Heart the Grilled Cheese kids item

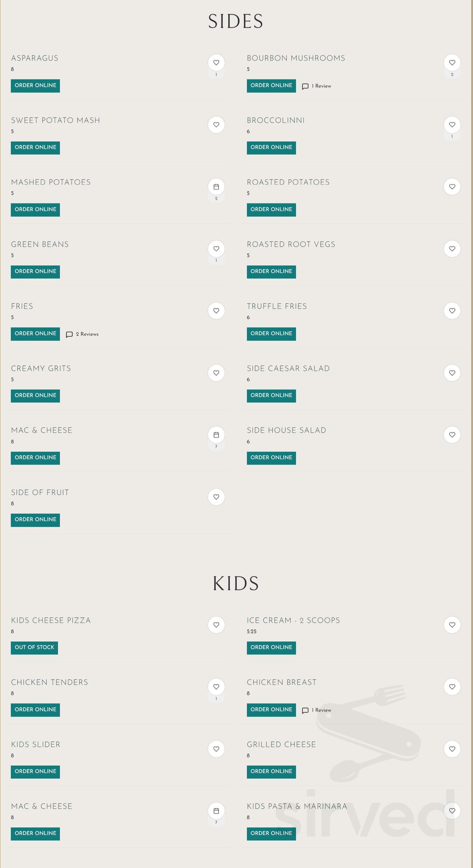click(452, 749)
